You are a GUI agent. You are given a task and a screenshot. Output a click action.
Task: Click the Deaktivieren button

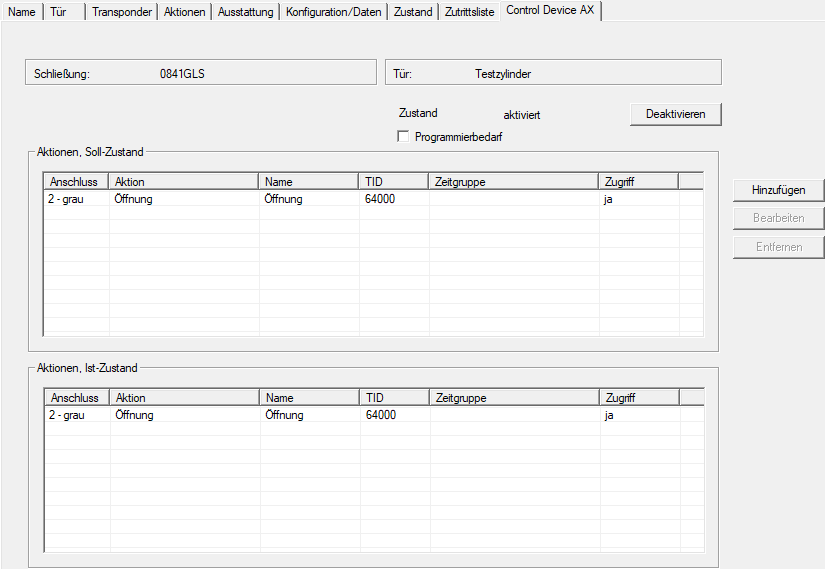(676, 114)
